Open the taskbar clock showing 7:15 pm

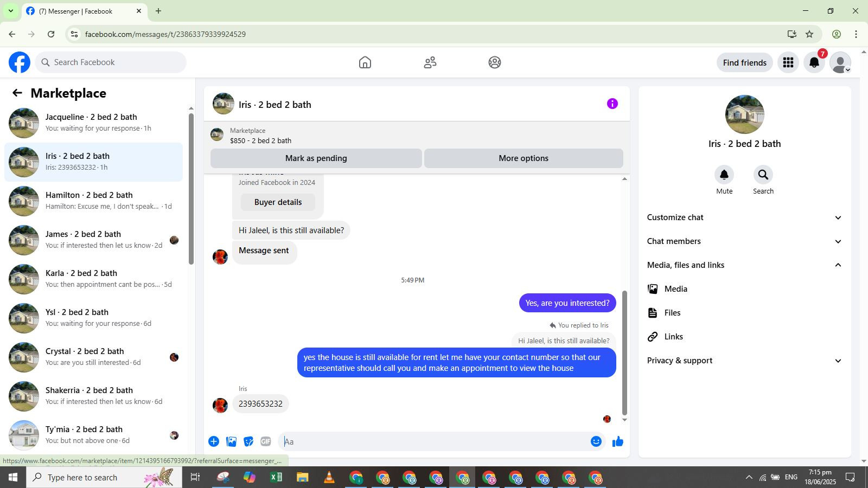pos(820,477)
